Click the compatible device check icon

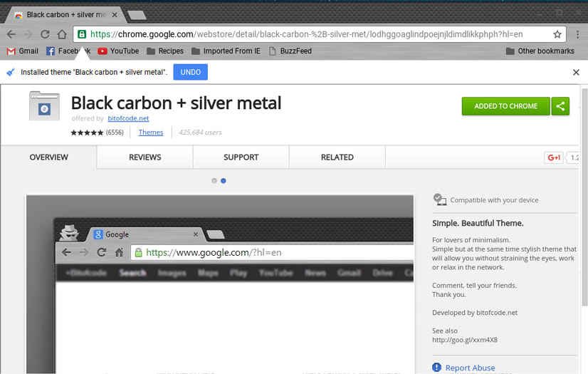439,199
